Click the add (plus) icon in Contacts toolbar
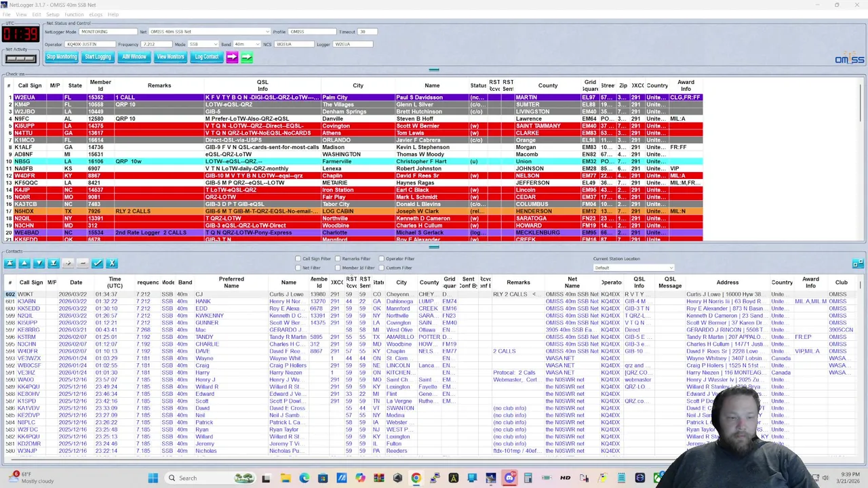Viewport: 868px width, 488px height. [68, 263]
